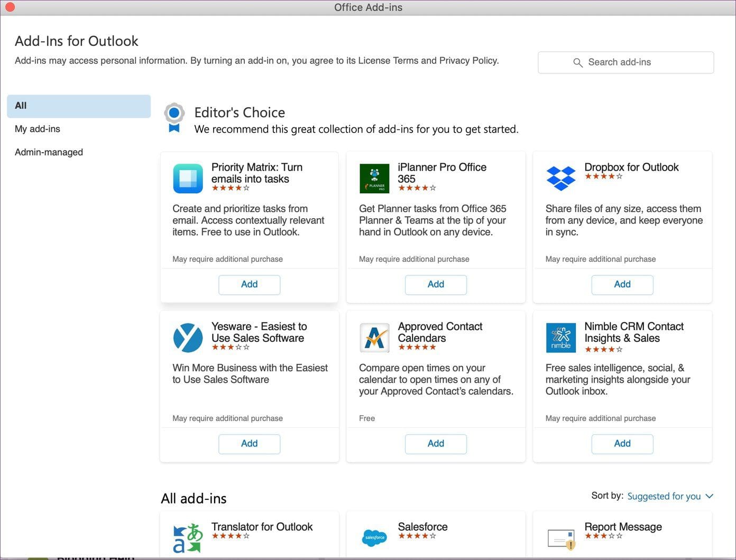Click the 'Free' price label
The width and height of the screenshot is (736, 560).
[x=367, y=418]
